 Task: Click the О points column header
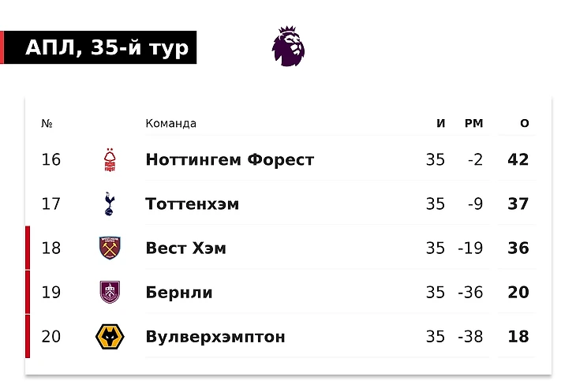525,123
